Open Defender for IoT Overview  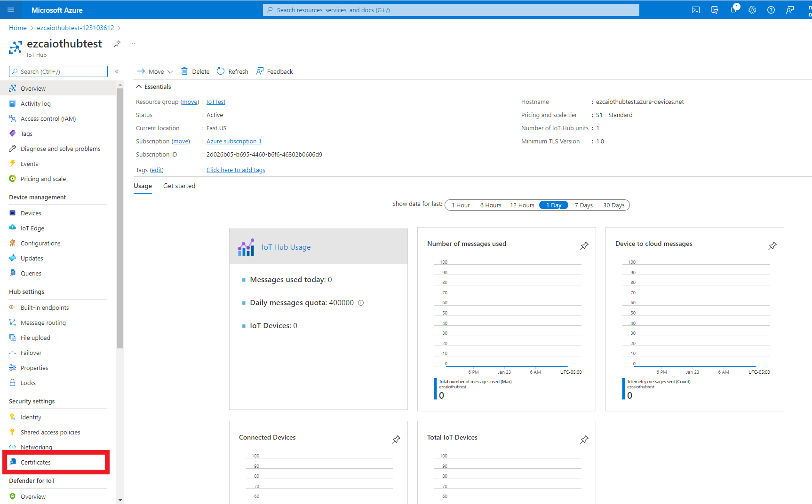click(33, 496)
